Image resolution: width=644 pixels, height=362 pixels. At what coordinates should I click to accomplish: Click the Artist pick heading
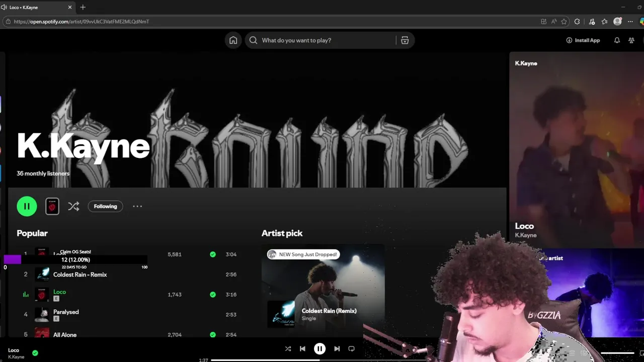pos(282,233)
